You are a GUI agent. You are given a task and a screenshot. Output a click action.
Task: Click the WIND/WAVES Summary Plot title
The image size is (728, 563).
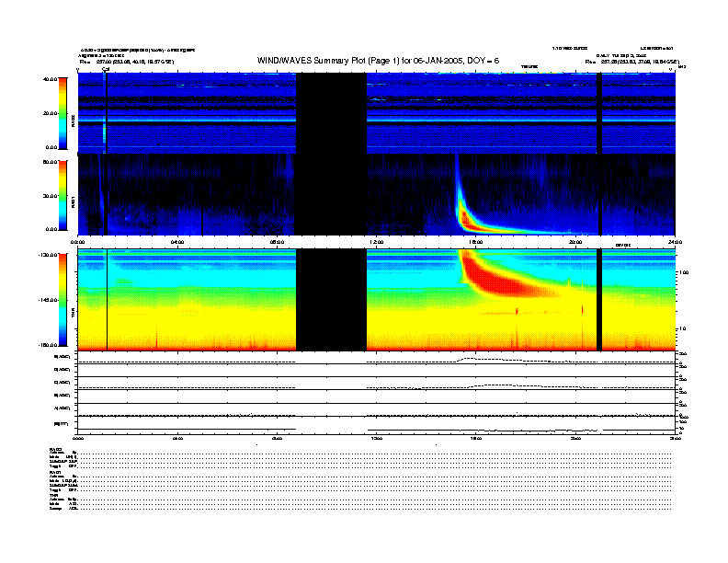[378, 61]
